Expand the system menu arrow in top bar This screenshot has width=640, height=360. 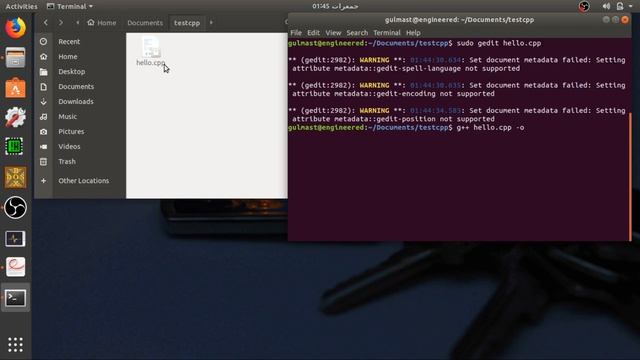[631, 6]
